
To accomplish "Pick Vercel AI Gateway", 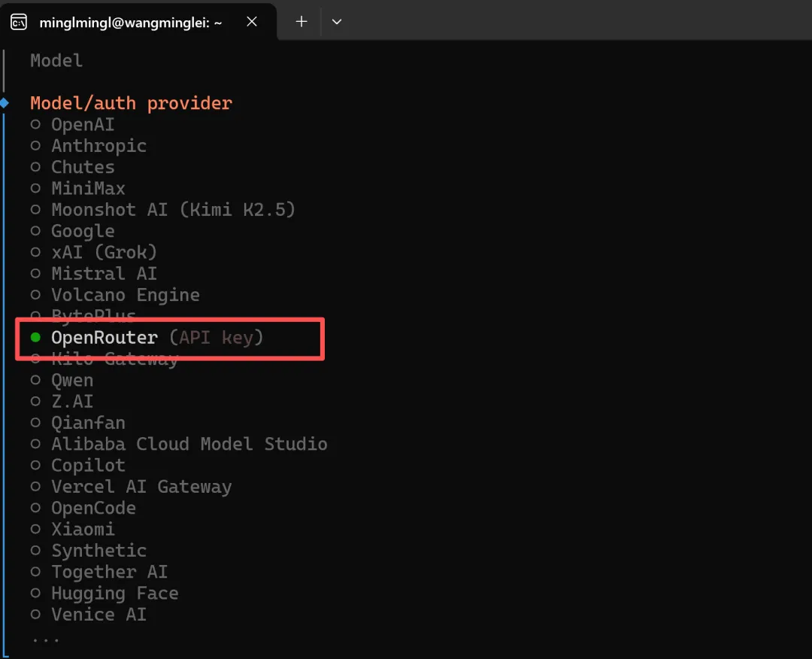I will (x=131, y=487).
